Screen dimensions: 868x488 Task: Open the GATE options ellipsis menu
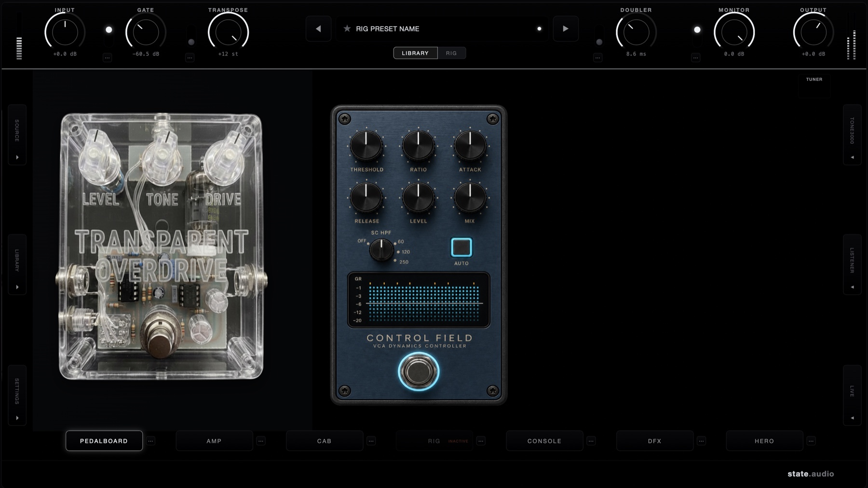(x=108, y=58)
